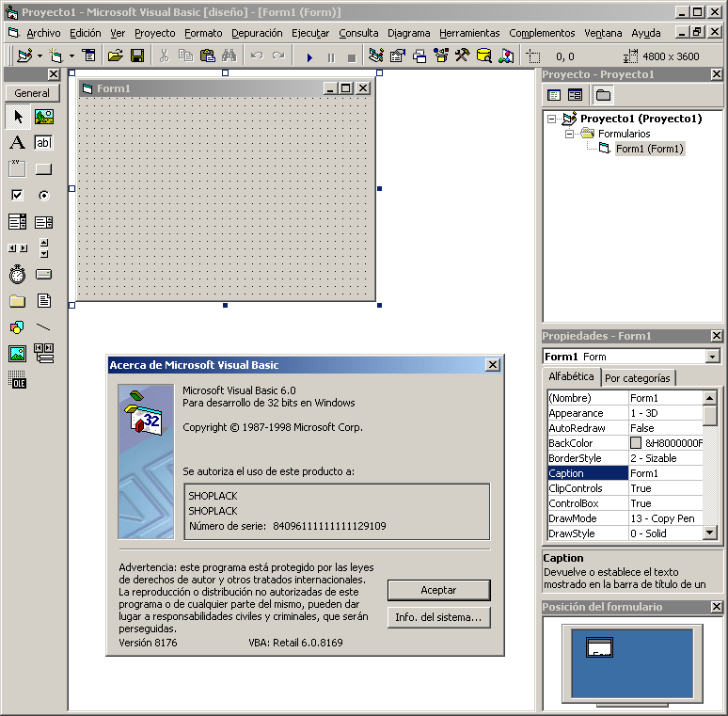The width and height of the screenshot is (728, 716).
Task: Select the Line control tool
Action: [44, 327]
